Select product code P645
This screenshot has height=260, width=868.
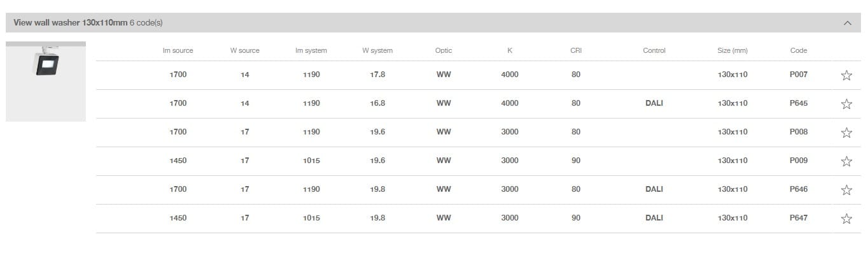tap(798, 103)
